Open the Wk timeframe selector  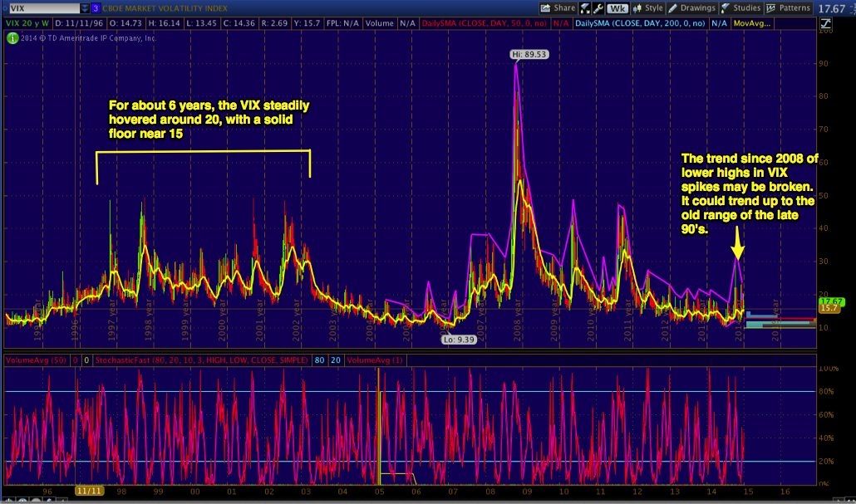coord(617,7)
